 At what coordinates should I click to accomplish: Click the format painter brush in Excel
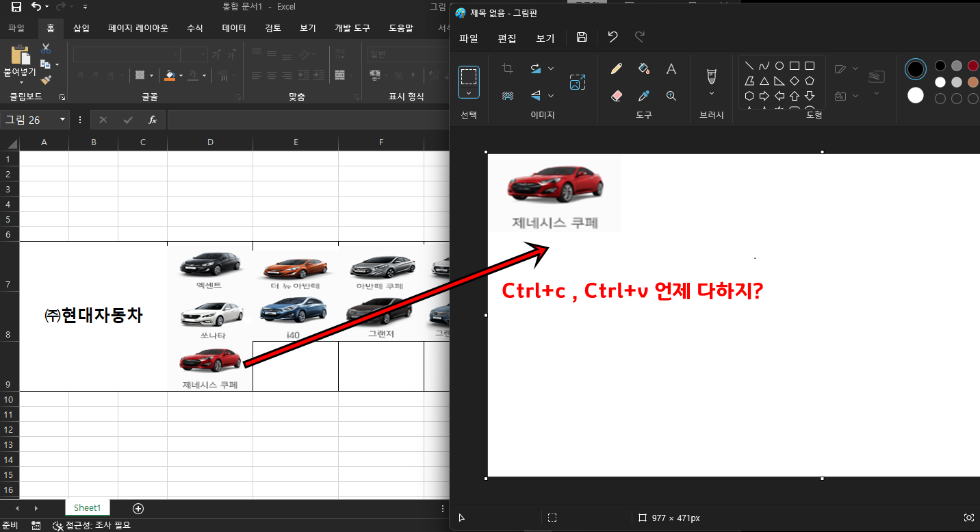tap(46, 80)
